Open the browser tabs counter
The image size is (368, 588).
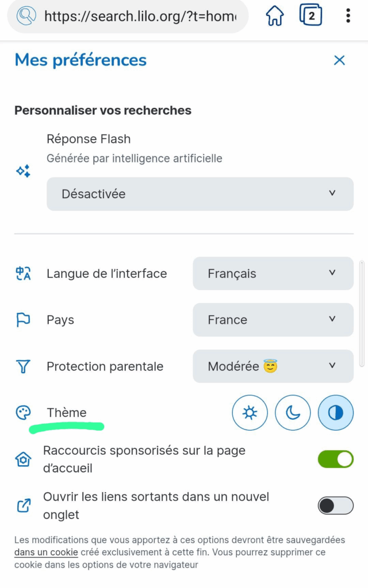point(310,16)
